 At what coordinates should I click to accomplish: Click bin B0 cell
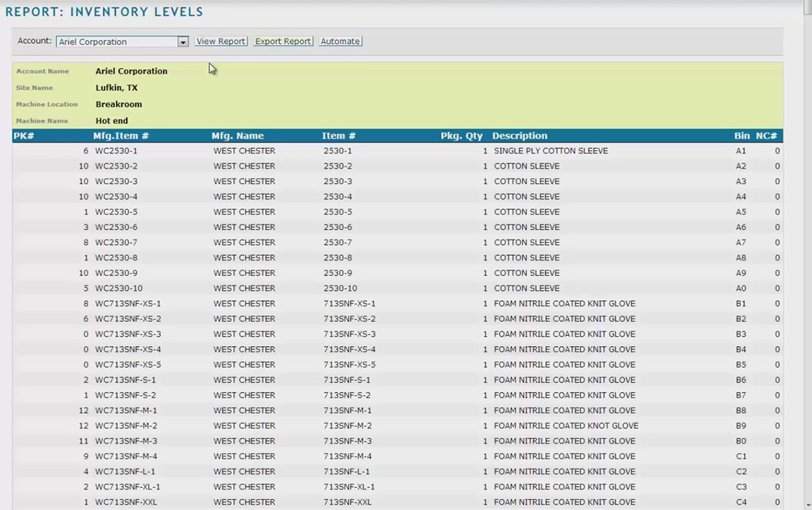741,441
